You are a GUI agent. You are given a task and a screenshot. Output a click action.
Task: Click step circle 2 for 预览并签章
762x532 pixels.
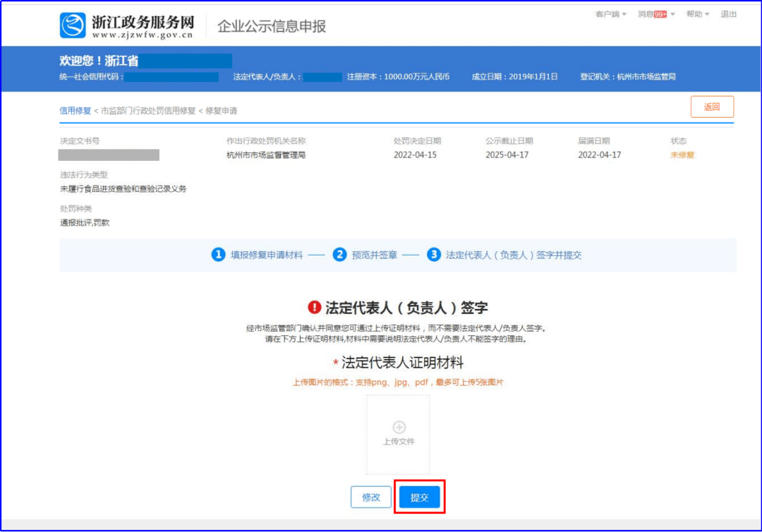341,255
